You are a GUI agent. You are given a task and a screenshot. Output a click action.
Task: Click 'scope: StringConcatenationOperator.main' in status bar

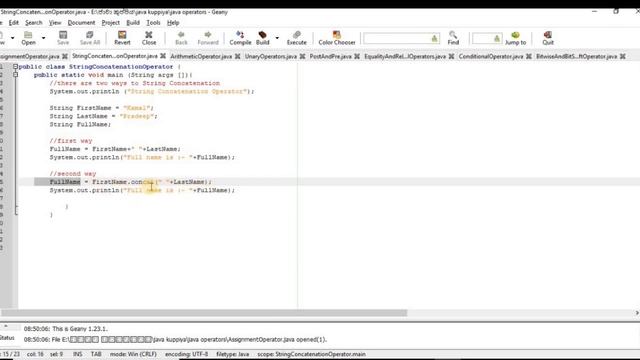(311, 354)
